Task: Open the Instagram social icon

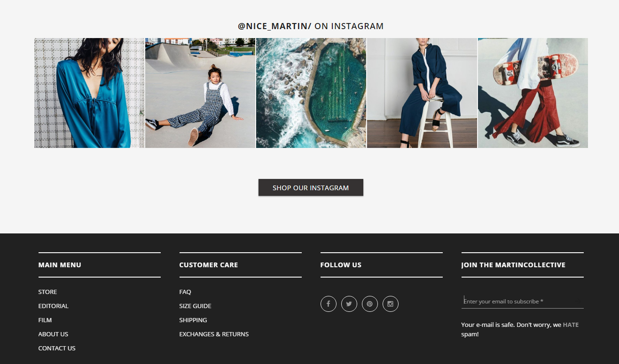Action: coord(390,304)
